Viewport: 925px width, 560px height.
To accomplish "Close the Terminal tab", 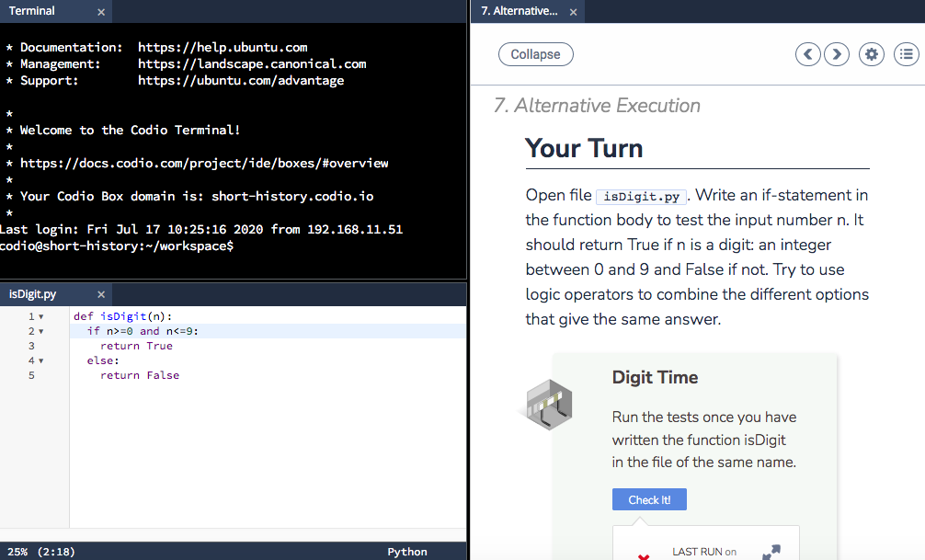I will tap(101, 12).
